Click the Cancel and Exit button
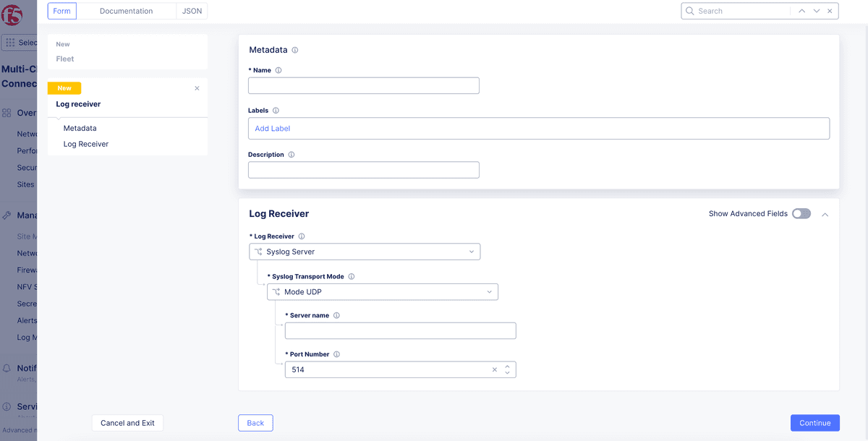Viewport: 868px width, 441px height. point(127,423)
